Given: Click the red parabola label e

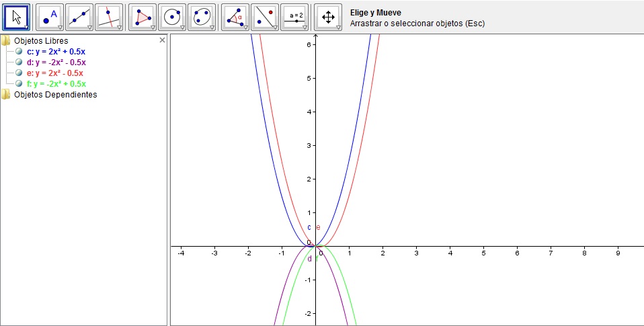Looking at the screenshot, I should [x=319, y=227].
